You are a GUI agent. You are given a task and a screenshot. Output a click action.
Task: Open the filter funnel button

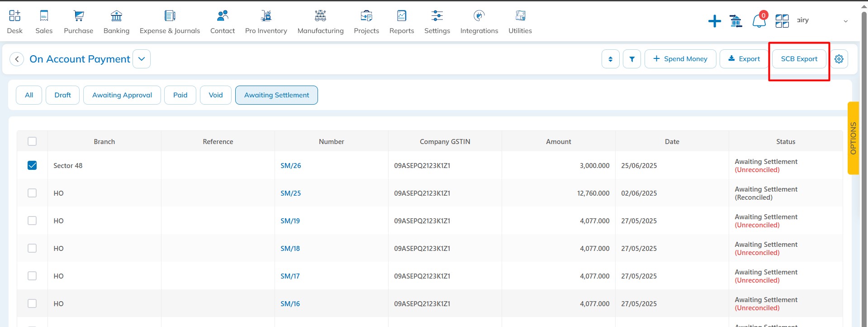tap(632, 59)
